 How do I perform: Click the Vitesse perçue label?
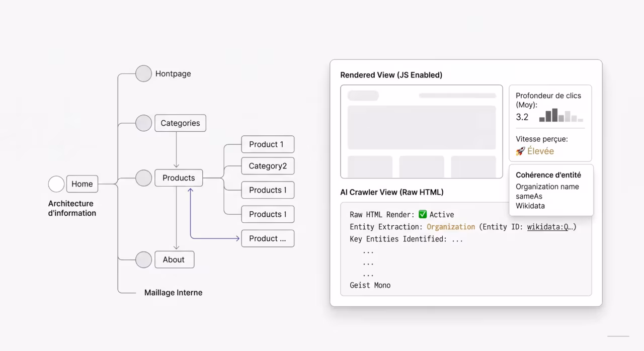point(542,139)
